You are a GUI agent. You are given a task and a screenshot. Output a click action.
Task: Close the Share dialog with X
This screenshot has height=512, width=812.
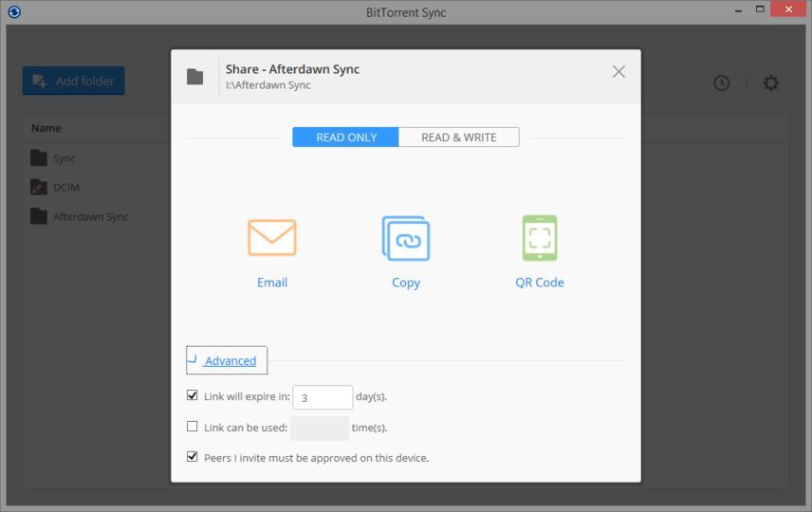click(618, 71)
